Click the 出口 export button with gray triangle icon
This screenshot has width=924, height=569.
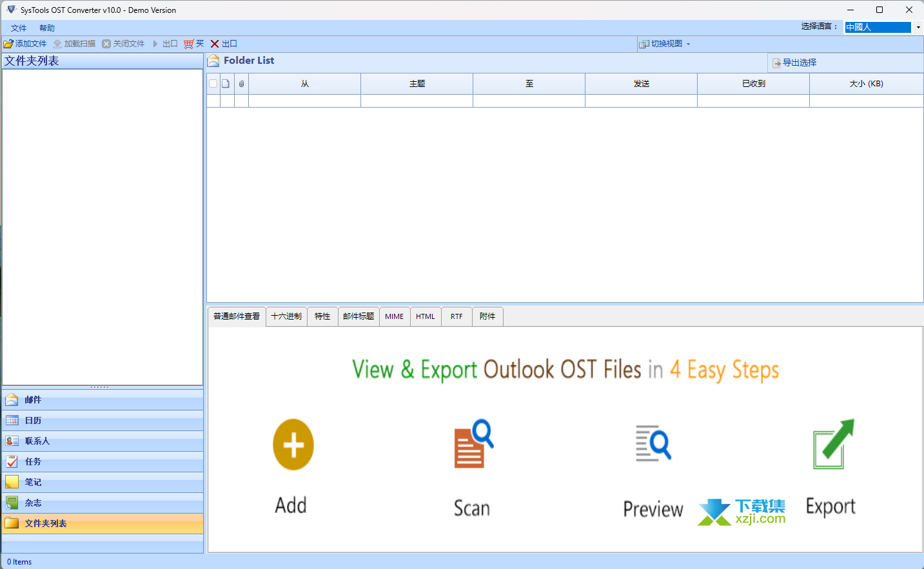165,44
